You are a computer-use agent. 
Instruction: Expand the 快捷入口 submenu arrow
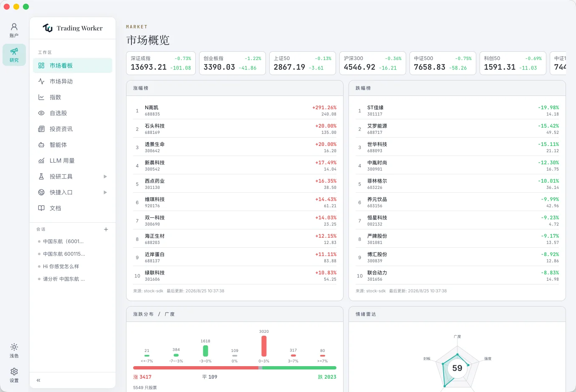click(x=105, y=192)
